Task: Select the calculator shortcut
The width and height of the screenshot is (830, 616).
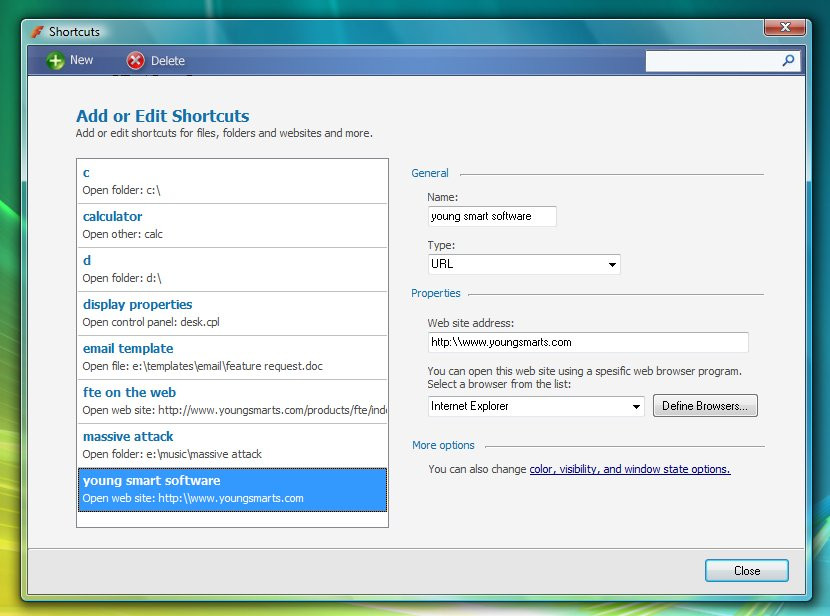Action: 232,225
